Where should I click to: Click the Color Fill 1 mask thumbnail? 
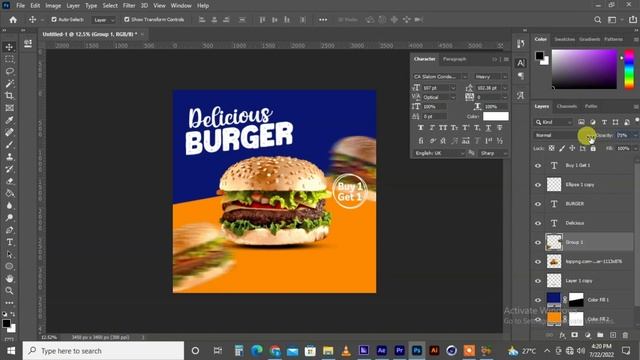coord(576,300)
